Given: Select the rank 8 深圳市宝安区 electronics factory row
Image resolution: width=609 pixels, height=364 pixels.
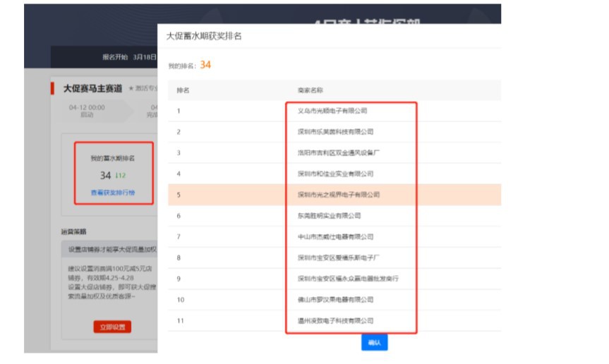Looking at the screenshot, I should pyautogui.click(x=339, y=257).
